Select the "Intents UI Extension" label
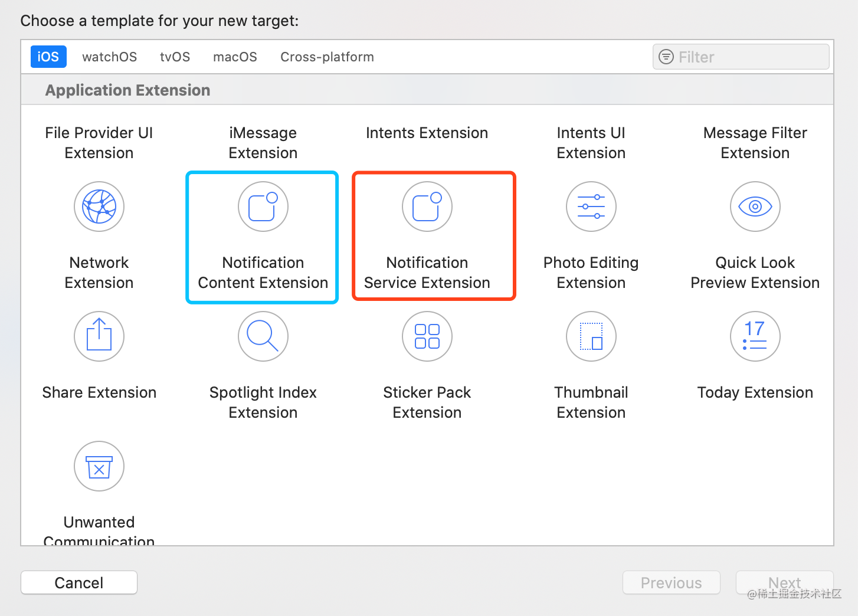Screen dimensions: 858x616 point(591,143)
